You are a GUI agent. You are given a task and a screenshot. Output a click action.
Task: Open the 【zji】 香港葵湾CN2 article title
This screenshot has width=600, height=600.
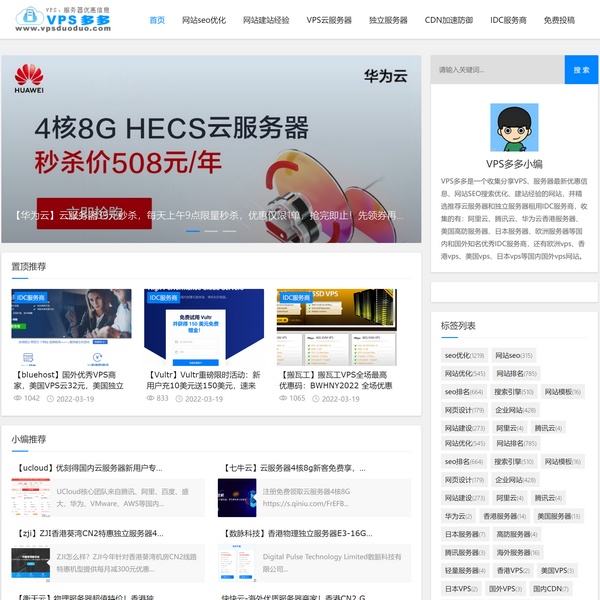(88, 533)
